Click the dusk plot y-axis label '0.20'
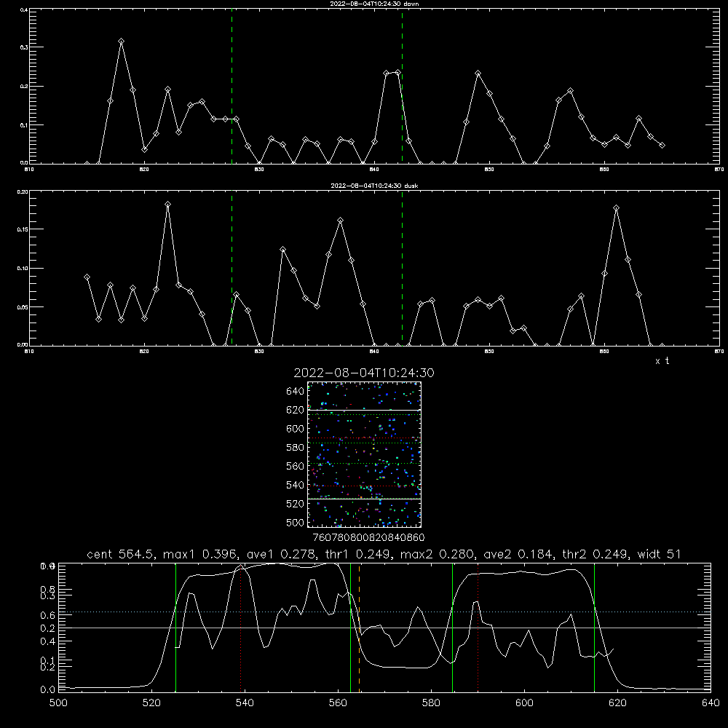Viewport: 728px width, 728px height. pos(23,191)
